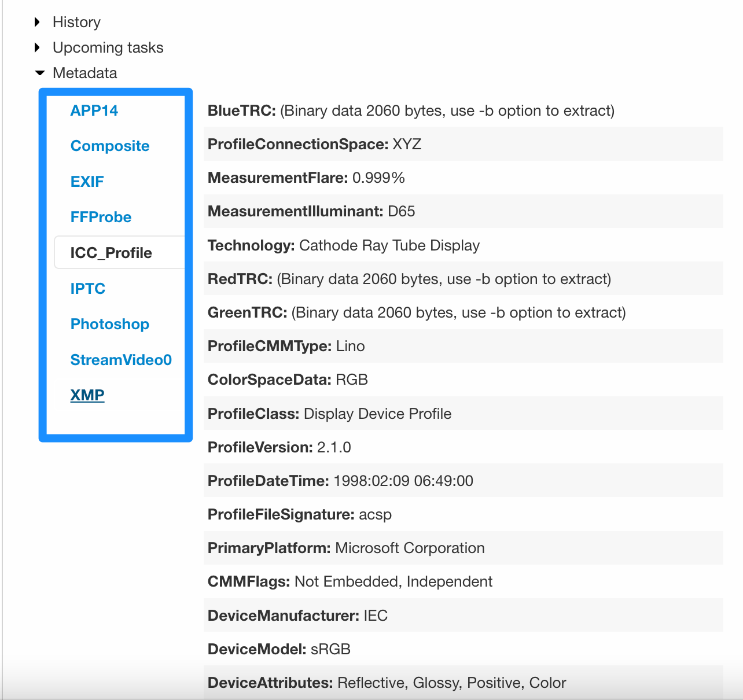Select the StreamVideo0 tab
Screen dimensions: 743x700
[121, 360]
